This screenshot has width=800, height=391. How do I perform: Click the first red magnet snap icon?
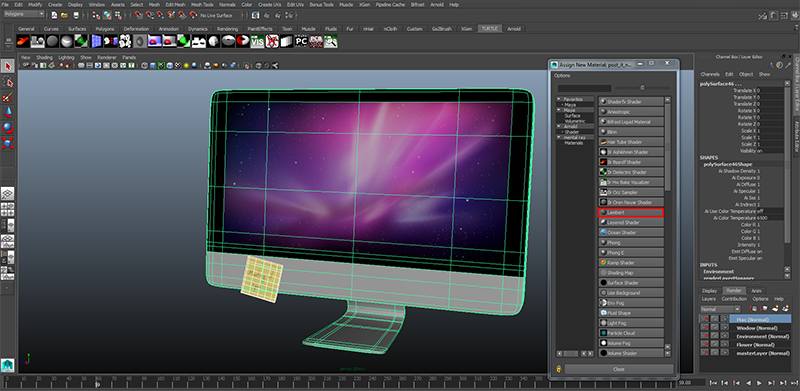tap(138, 15)
